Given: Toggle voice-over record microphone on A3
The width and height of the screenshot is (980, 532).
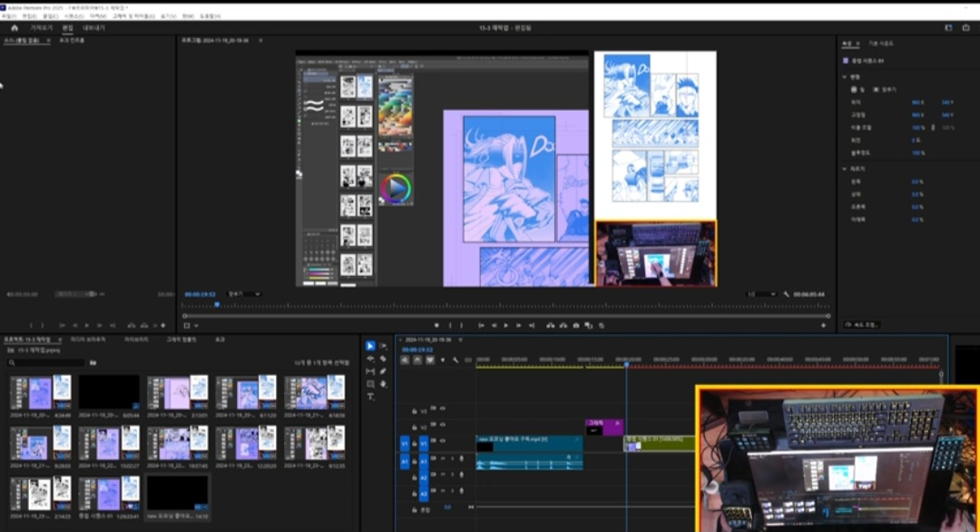Looking at the screenshot, I should coord(462,491).
